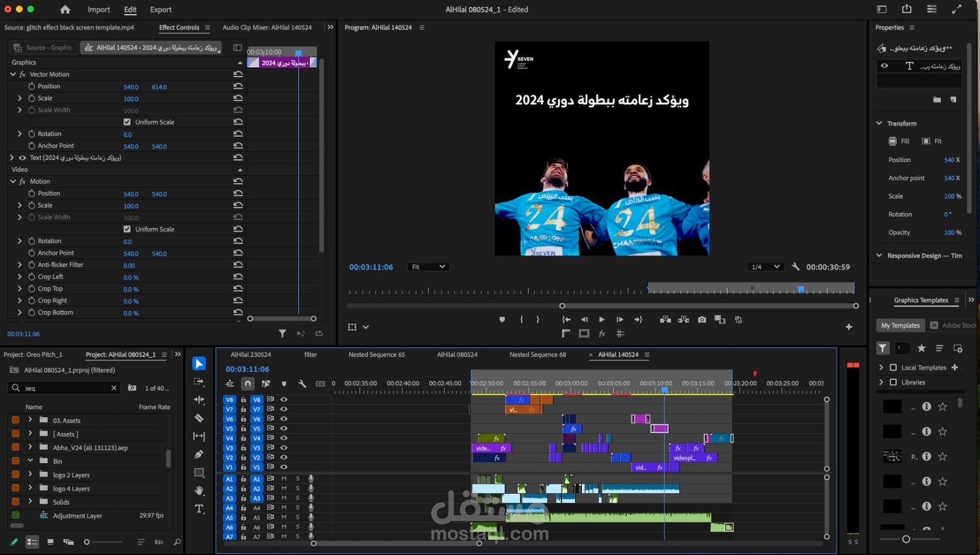980x555 pixels.
Task: Click the Effect Controls filter funnel icon
Action: pyautogui.click(x=282, y=334)
